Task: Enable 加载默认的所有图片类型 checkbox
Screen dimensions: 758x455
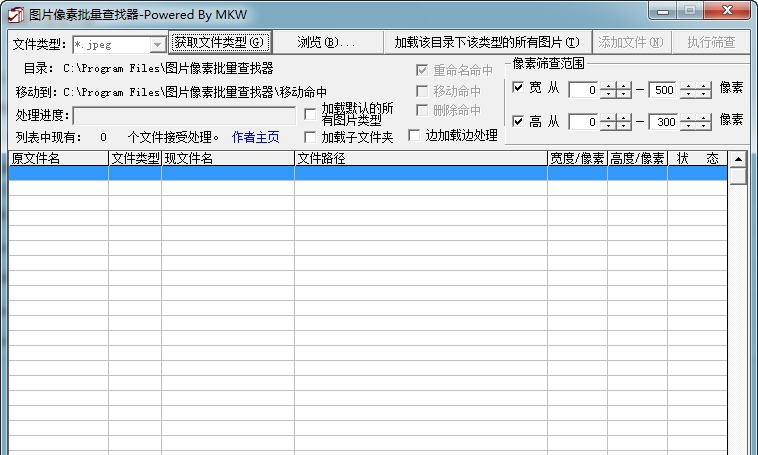Action: coord(310,114)
